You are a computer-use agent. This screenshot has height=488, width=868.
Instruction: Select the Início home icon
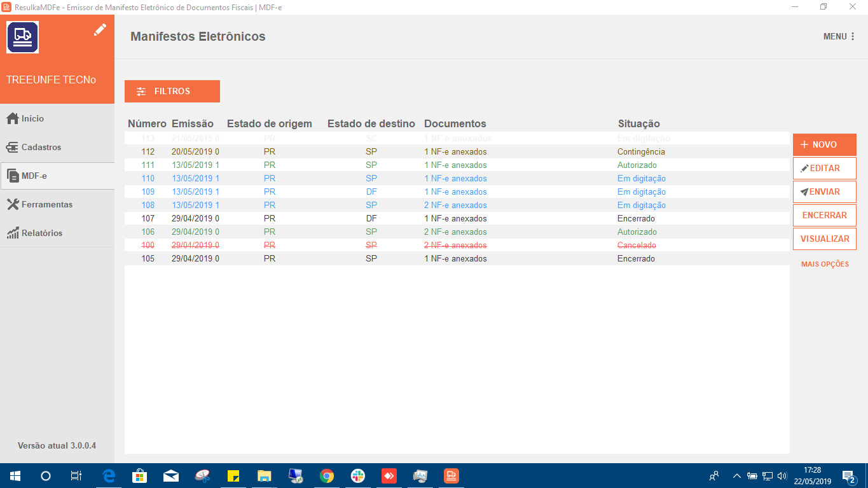11,118
